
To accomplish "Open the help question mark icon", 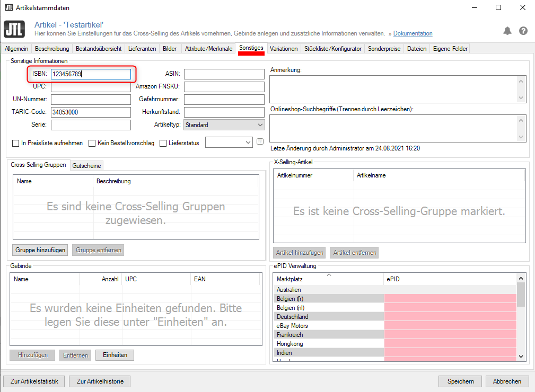I will coord(523,31).
